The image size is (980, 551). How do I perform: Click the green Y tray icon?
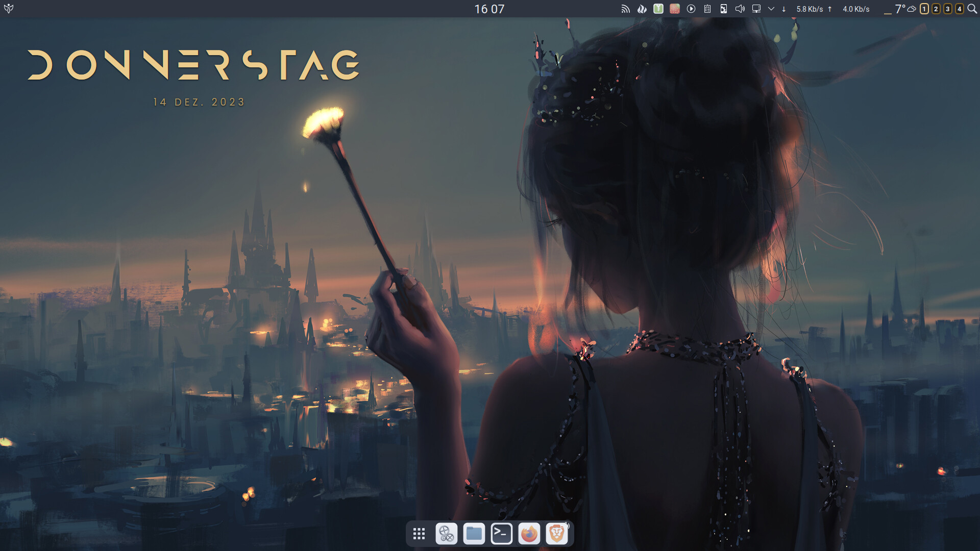point(658,9)
